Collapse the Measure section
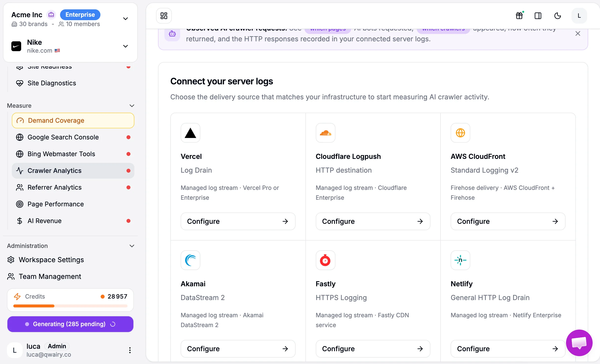600x364 pixels. (x=132, y=106)
